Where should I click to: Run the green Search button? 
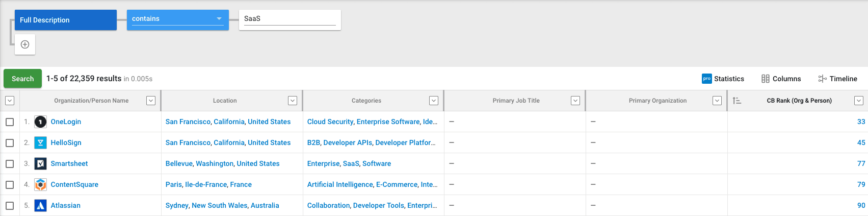(22, 79)
